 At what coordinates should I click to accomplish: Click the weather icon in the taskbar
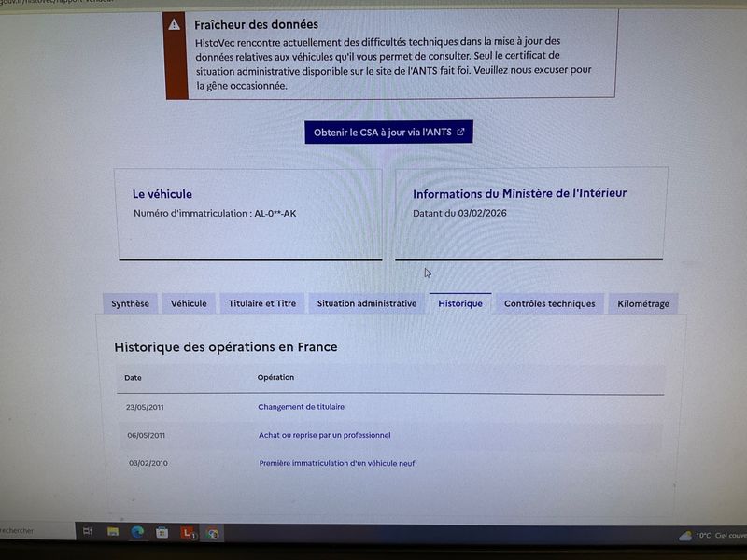pos(686,536)
